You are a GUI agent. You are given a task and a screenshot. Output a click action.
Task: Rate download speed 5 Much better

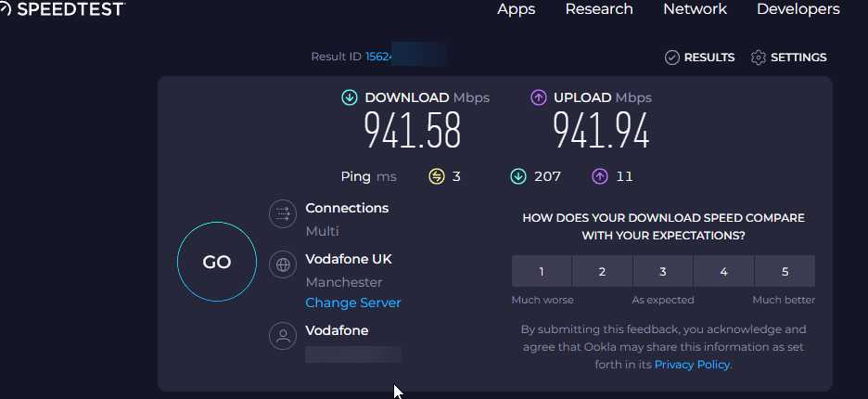(x=785, y=272)
